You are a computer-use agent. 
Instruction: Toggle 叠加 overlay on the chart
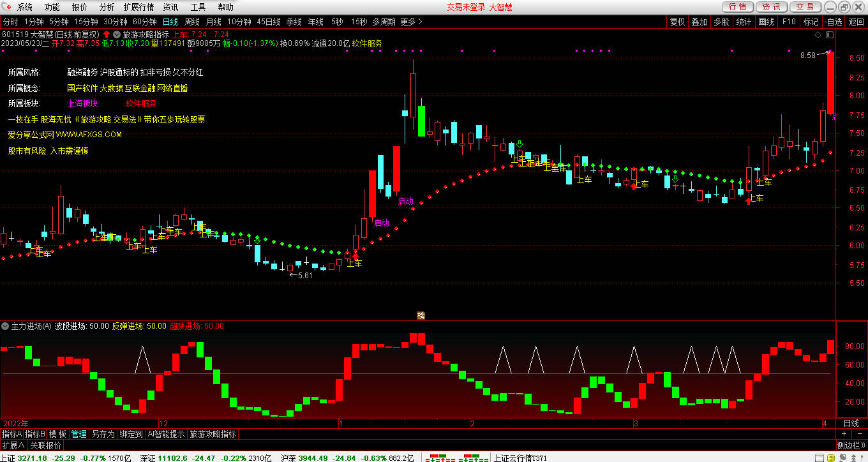point(699,22)
